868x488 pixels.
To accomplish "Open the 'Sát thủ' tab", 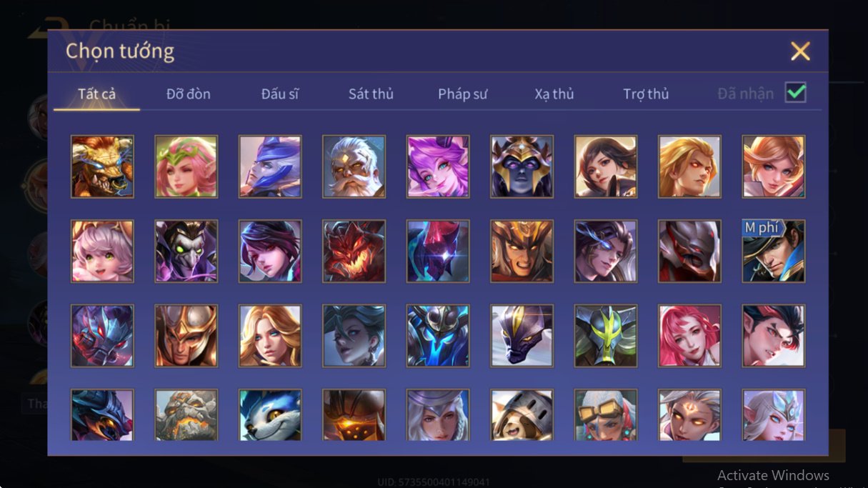I will (x=371, y=94).
